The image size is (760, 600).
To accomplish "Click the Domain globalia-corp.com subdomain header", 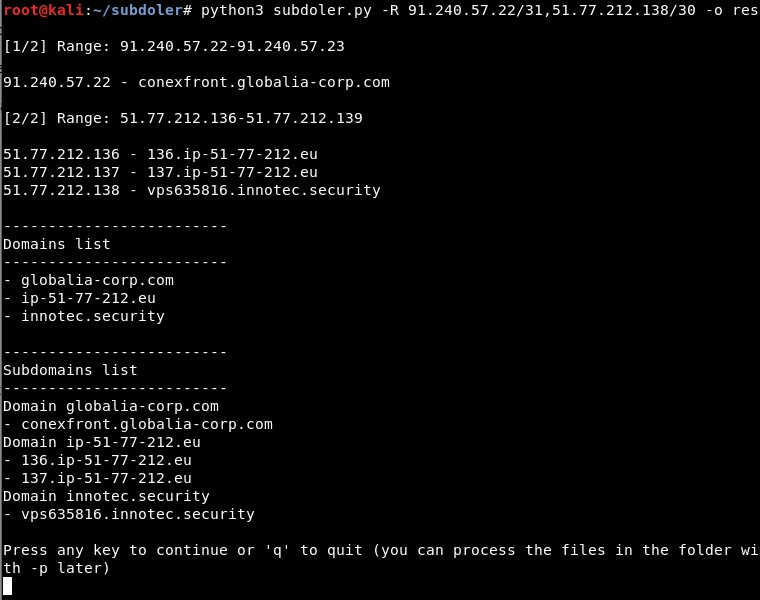I will (x=111, y=406).
